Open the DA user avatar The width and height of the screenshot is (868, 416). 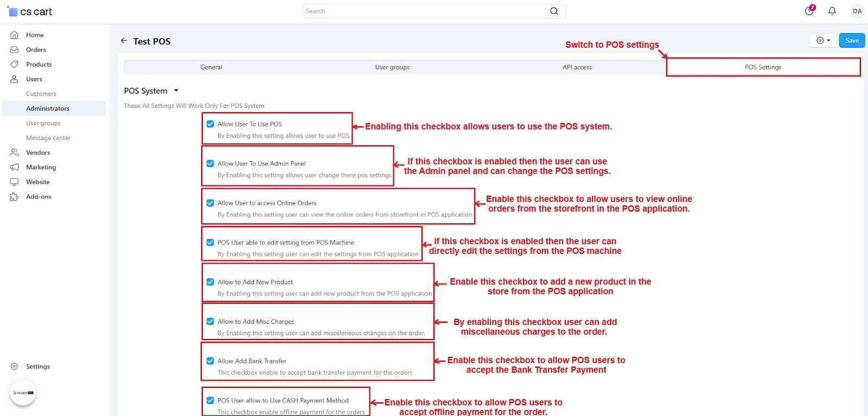coord(857,11)
